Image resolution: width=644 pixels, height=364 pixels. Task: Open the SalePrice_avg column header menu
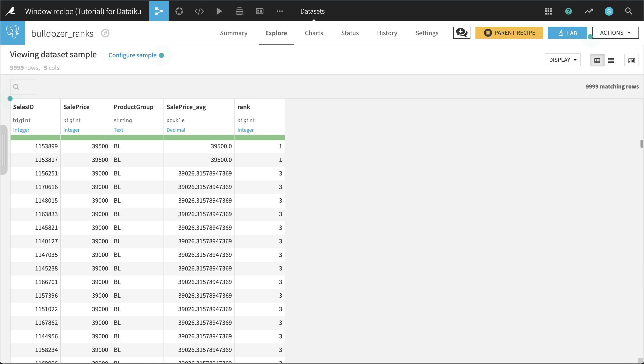(186, 107)
